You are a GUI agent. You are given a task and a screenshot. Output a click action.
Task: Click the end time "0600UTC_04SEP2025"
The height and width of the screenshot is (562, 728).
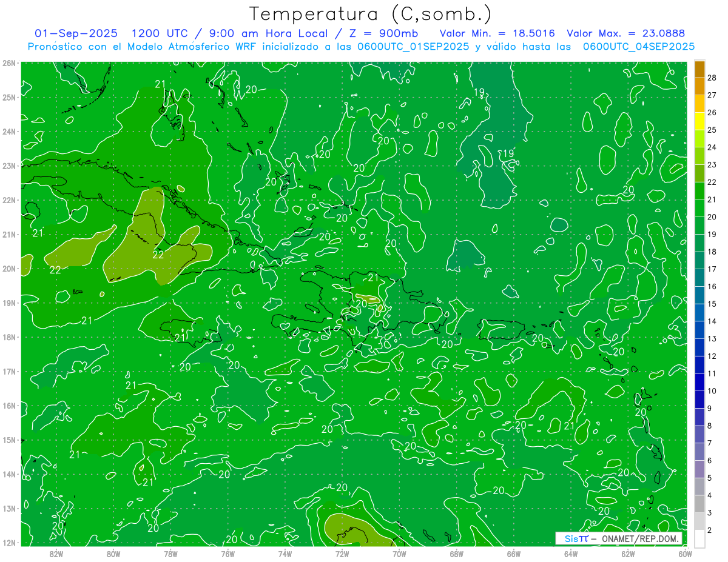tap(639, 47)
